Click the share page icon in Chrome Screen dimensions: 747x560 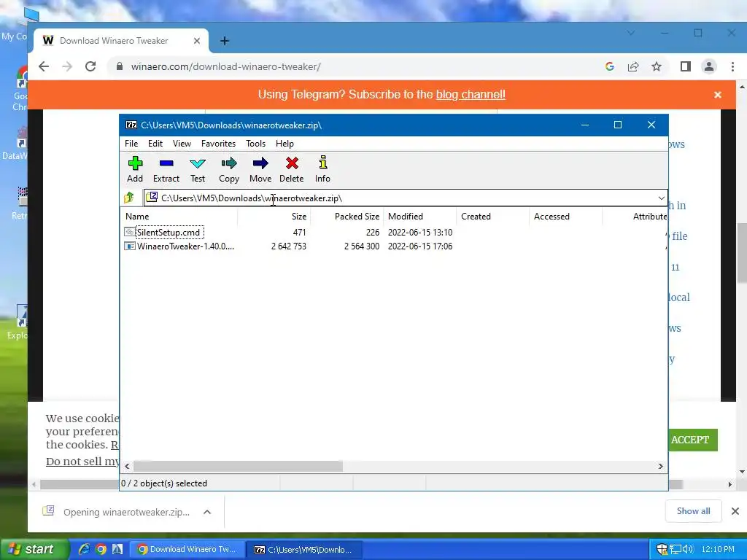[x=633, y=66]
